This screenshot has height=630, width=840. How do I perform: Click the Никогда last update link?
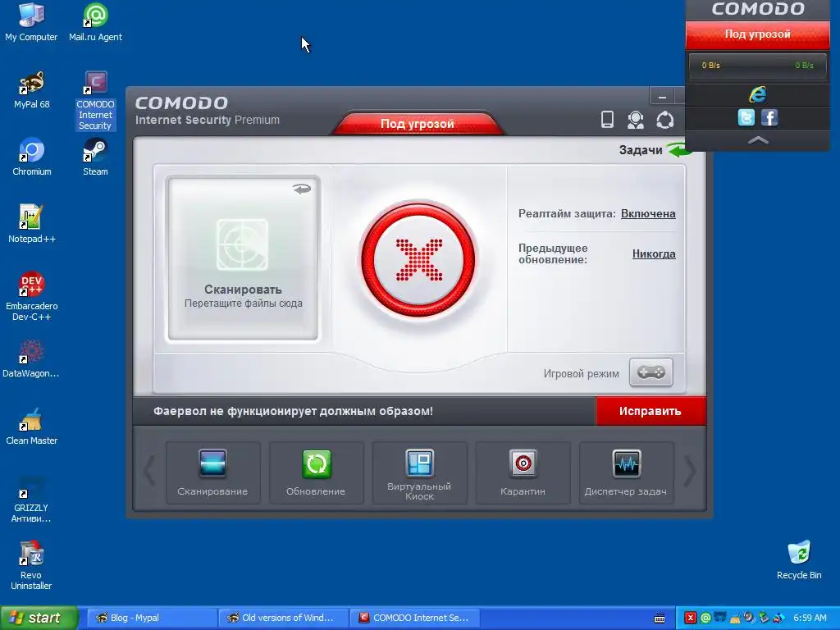[x=654, y=254]
